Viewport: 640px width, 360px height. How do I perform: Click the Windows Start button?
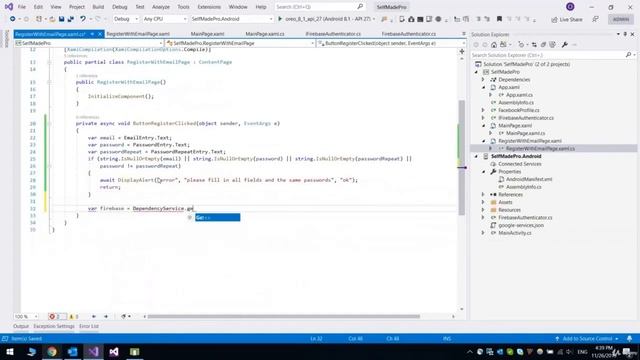[10, 352]
